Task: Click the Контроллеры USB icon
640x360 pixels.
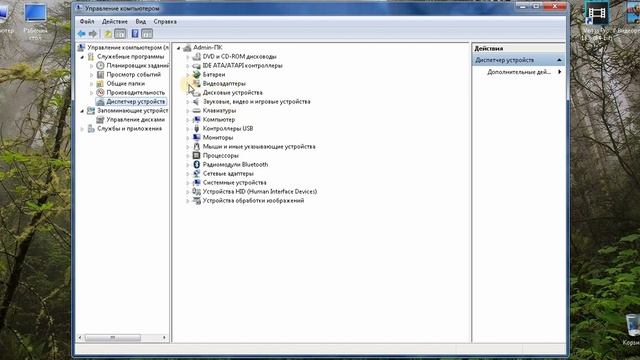Action: [x=196, y=129]
